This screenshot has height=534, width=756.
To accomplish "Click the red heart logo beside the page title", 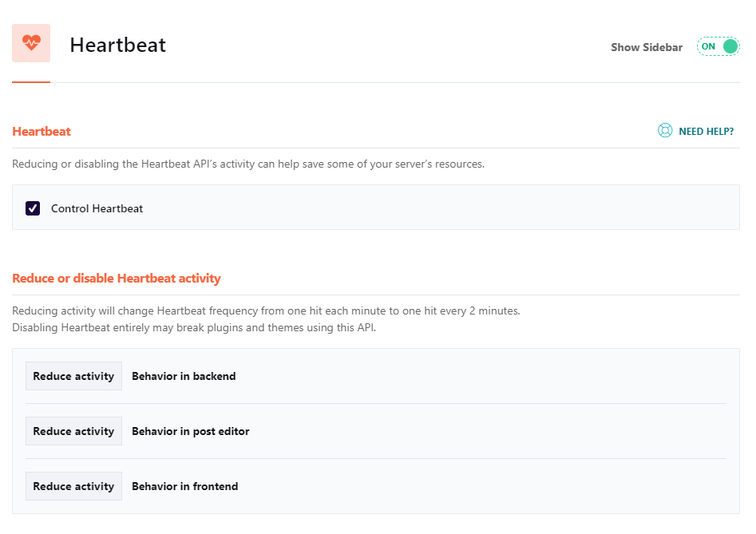I will (30, 43).
